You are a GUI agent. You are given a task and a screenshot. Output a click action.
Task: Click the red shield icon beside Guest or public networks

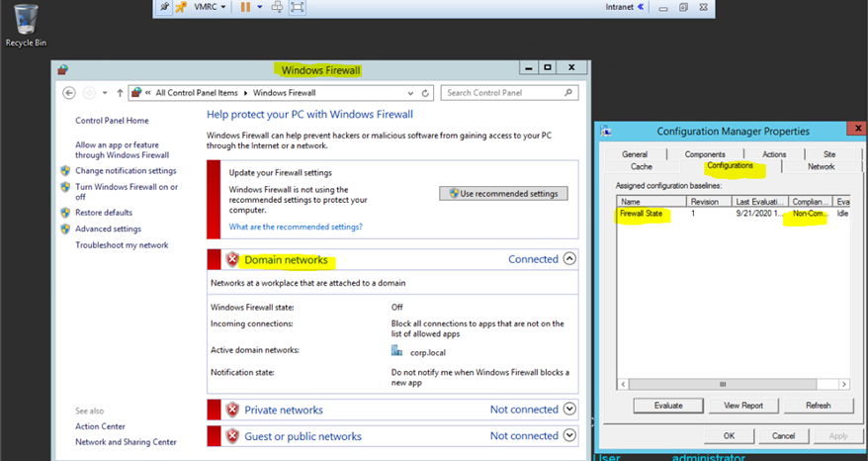(x=232, y=436)
